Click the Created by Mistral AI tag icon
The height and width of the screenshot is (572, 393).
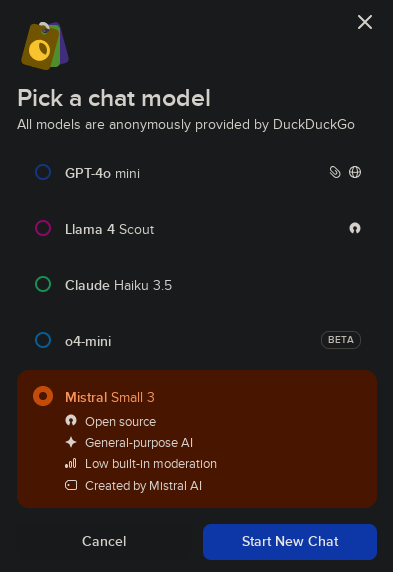coord(71,485)
